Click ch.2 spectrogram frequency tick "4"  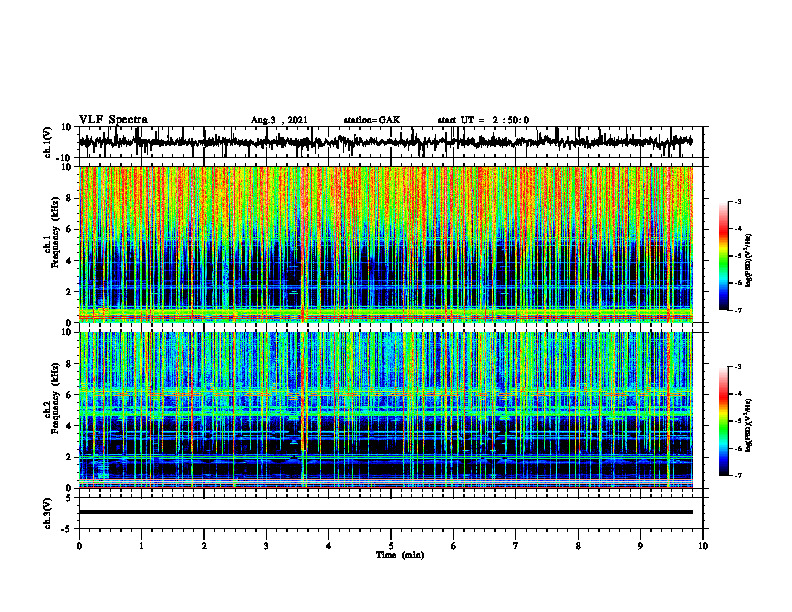point(68,426)
